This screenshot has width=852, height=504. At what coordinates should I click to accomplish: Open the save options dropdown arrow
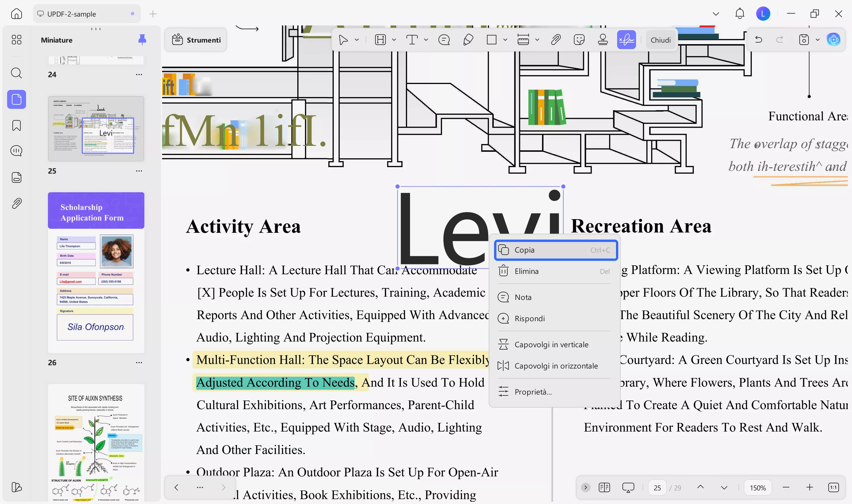817,40
